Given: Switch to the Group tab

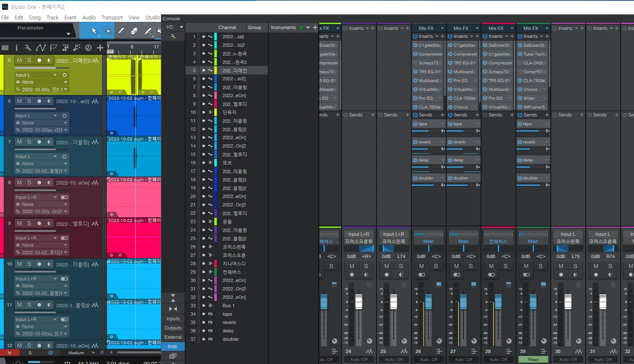Looking at the screenshot, I should pyautogui.click(x=254, y=27).
